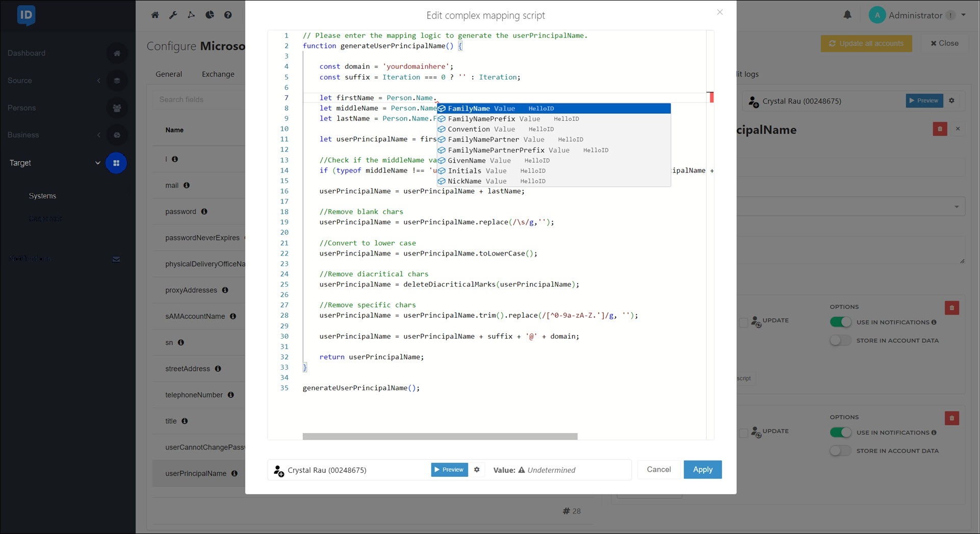
Task: Click the Cancel button
Action: click(659, 470)
